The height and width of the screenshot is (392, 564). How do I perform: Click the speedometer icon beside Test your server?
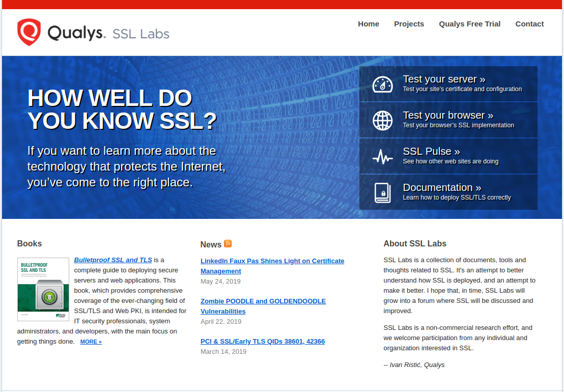pos(382,84)
